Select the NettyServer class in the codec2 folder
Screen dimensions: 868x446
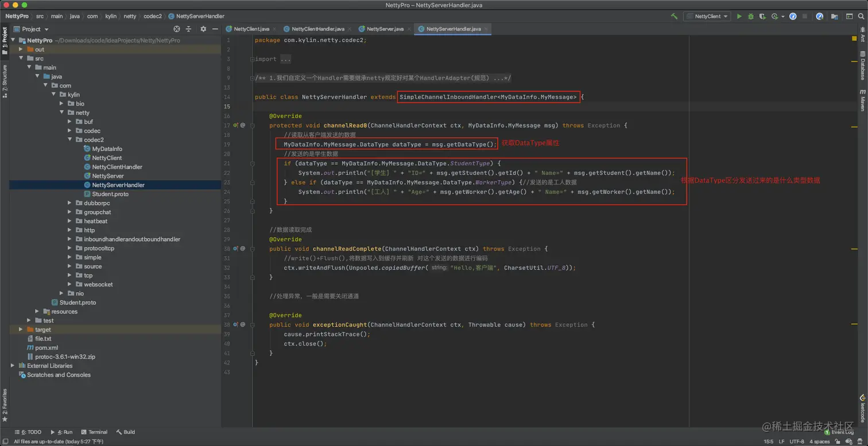(108, 176)
